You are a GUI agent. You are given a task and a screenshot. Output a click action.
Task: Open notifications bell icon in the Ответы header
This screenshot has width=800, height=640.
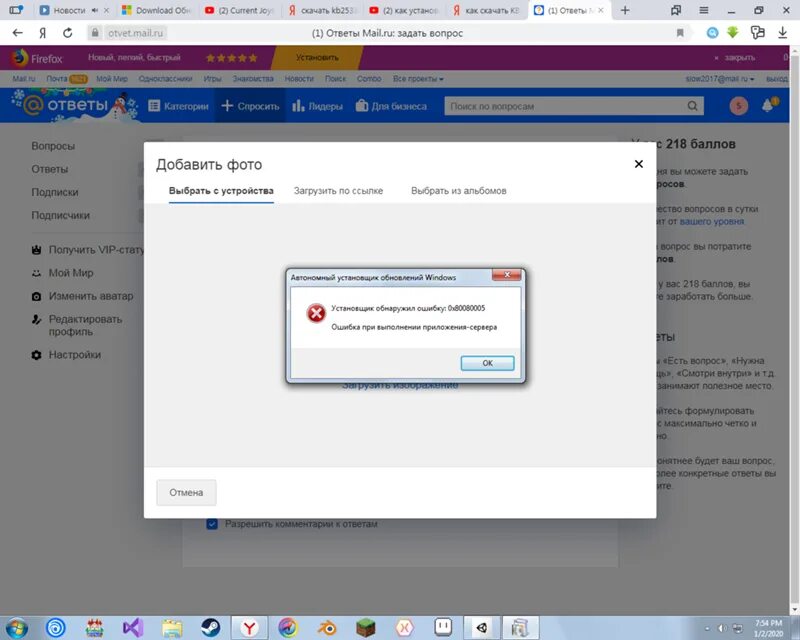tap(768, 105)
